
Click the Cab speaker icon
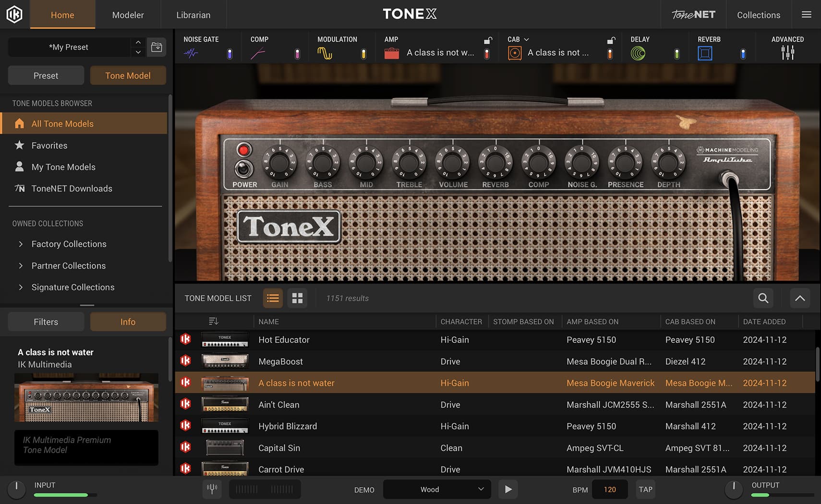coord(515,53)
